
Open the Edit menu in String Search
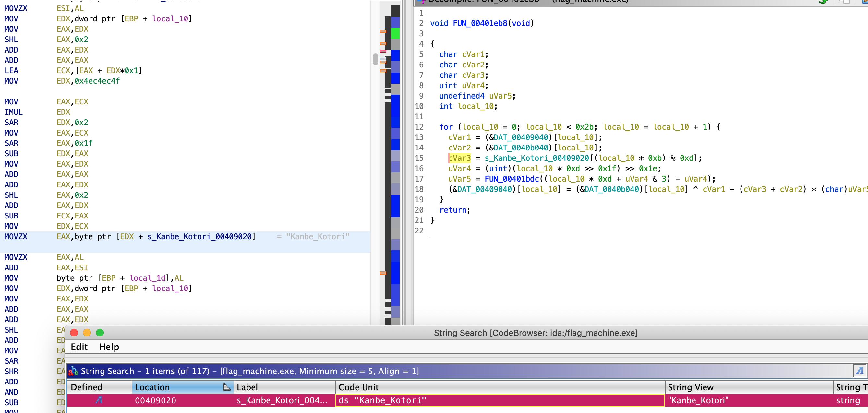click(x=79, y=347)
